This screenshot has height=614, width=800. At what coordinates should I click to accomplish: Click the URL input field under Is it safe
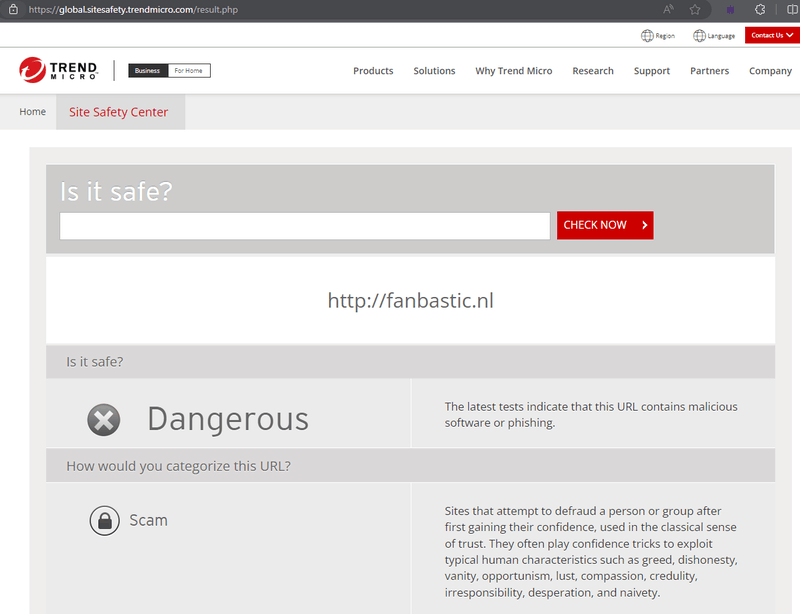coord(305,226)
